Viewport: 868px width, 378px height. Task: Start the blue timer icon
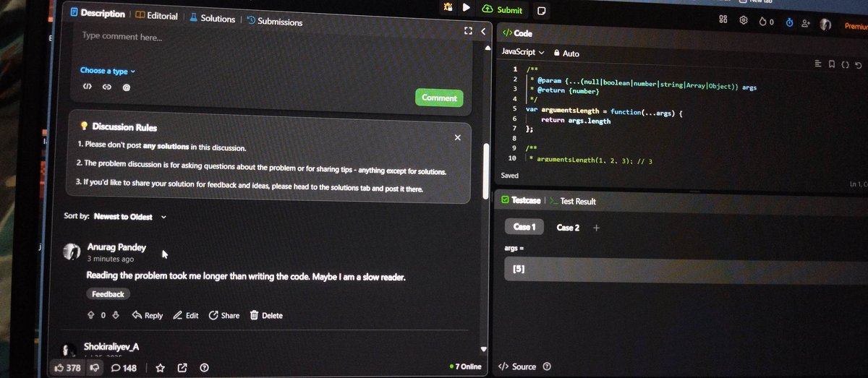pos(789,23)
